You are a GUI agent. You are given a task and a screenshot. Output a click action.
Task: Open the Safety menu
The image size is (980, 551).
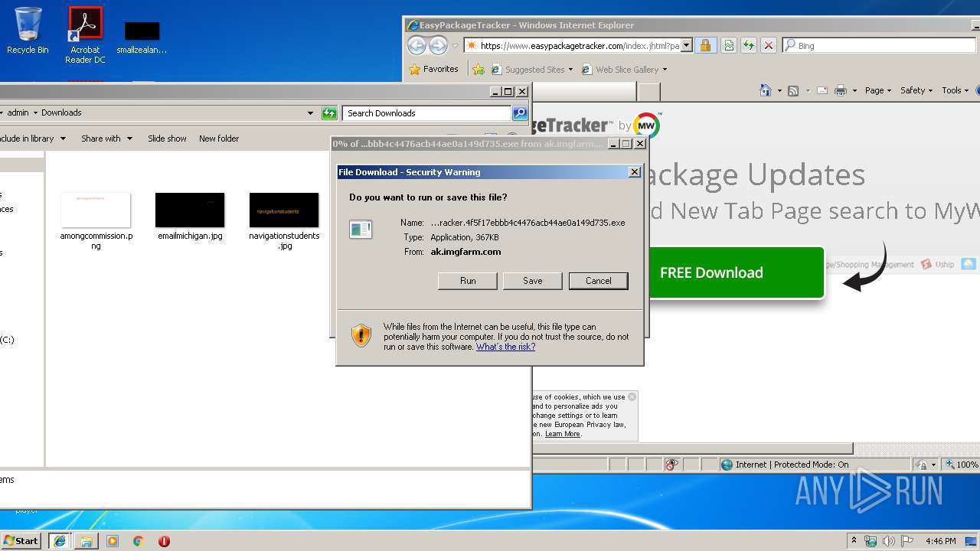916,90
